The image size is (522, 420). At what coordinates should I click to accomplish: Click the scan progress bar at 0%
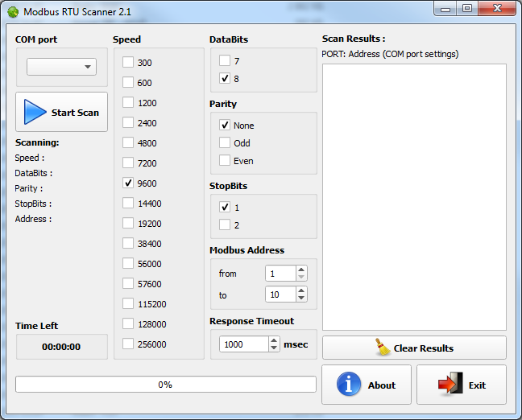pyautogui.click(x=165, y=385)
